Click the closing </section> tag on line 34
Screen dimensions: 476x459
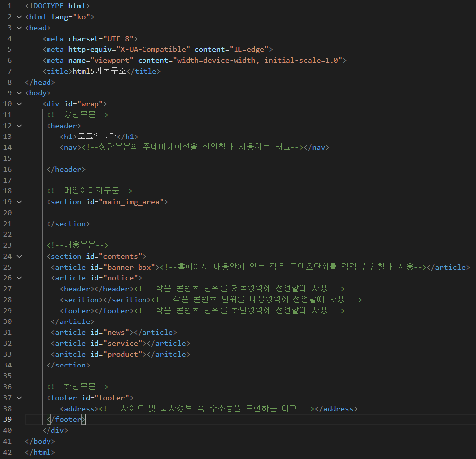(68, 365)
